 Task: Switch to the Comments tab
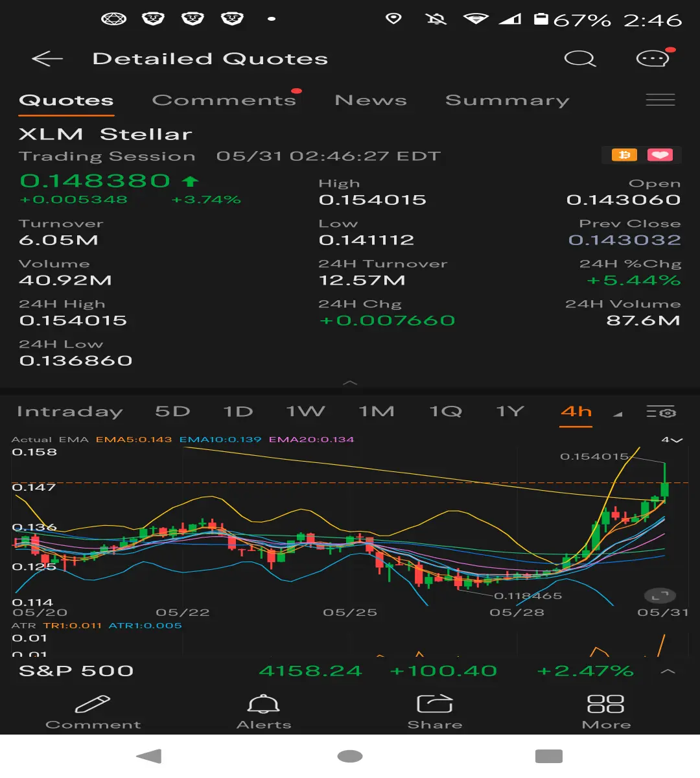point(224,100)
